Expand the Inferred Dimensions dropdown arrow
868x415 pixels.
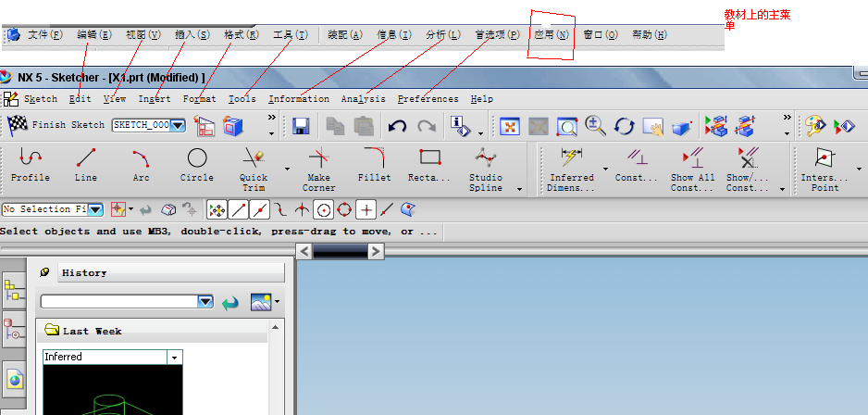coord(605,169)
